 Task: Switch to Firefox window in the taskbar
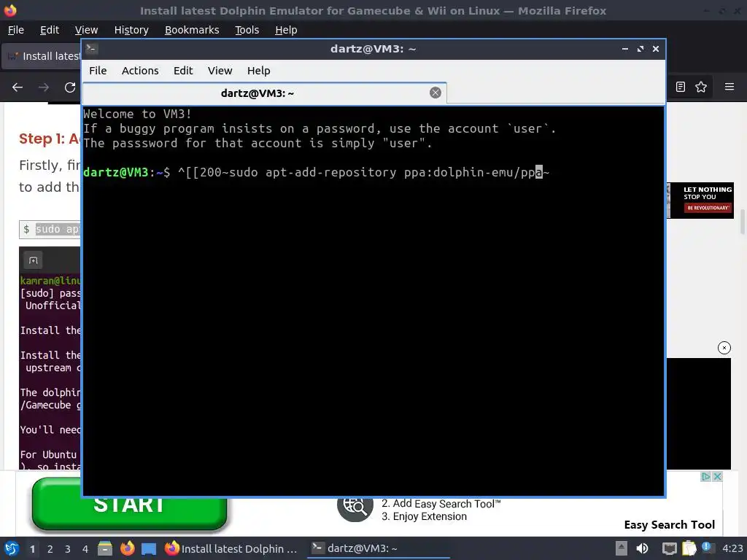[x=231, y=548]
